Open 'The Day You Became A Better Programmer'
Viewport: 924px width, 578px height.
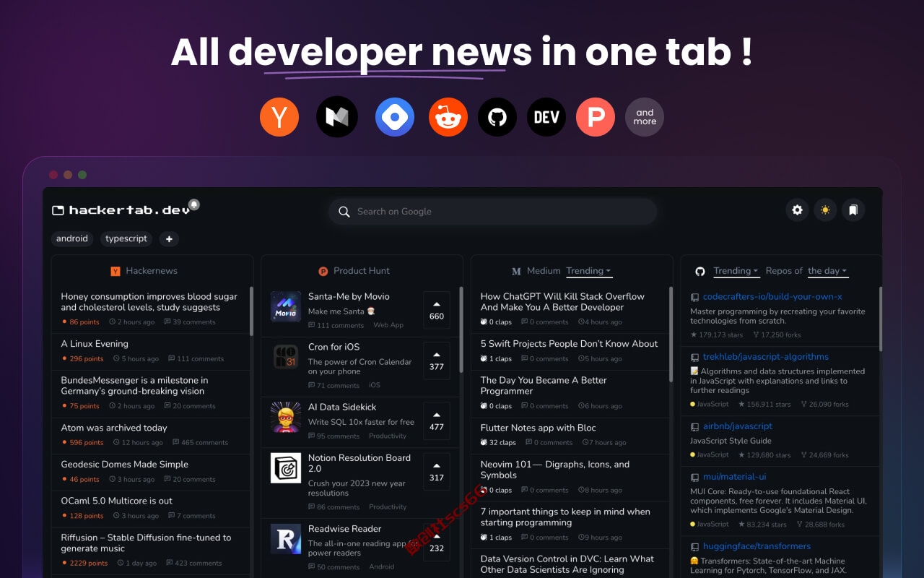(544, 386)
